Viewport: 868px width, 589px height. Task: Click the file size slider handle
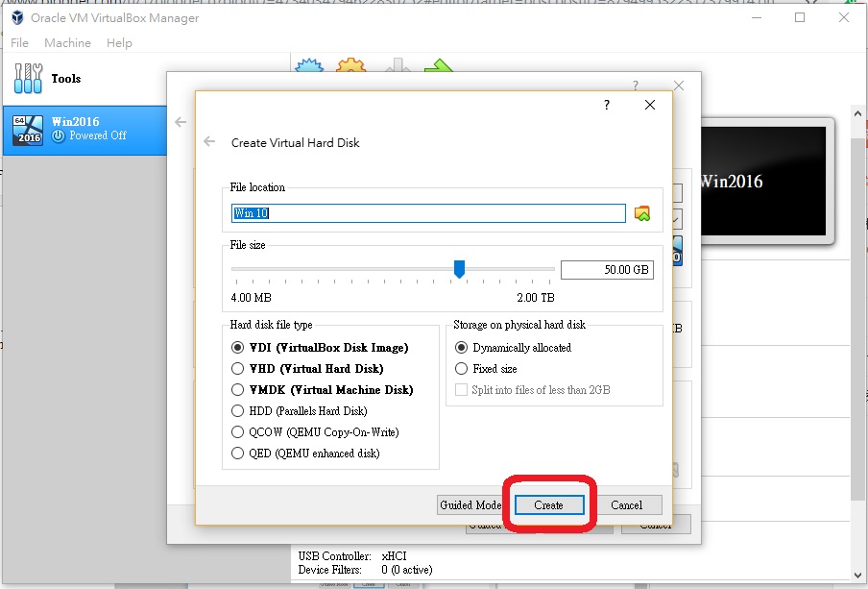coord(459,269)
